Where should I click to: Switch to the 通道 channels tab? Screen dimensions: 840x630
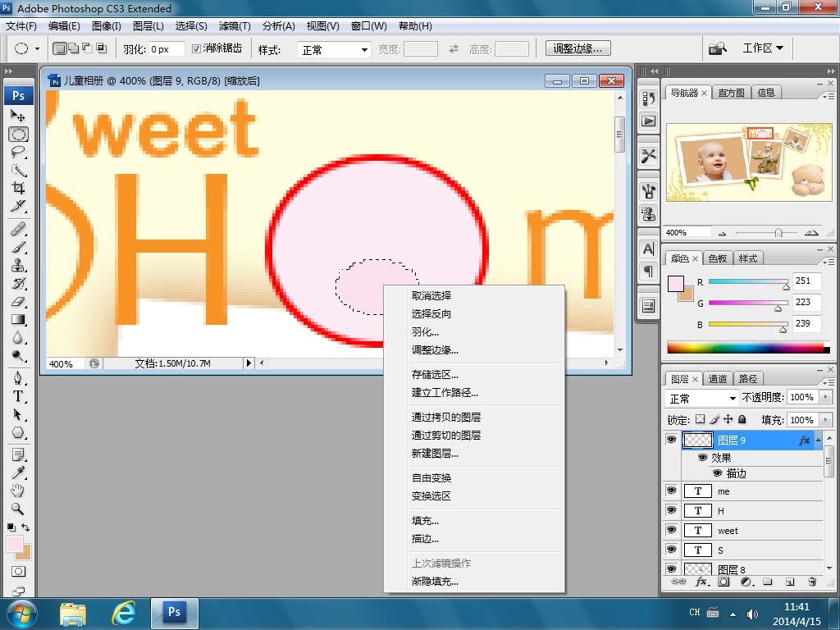[717, 379]
